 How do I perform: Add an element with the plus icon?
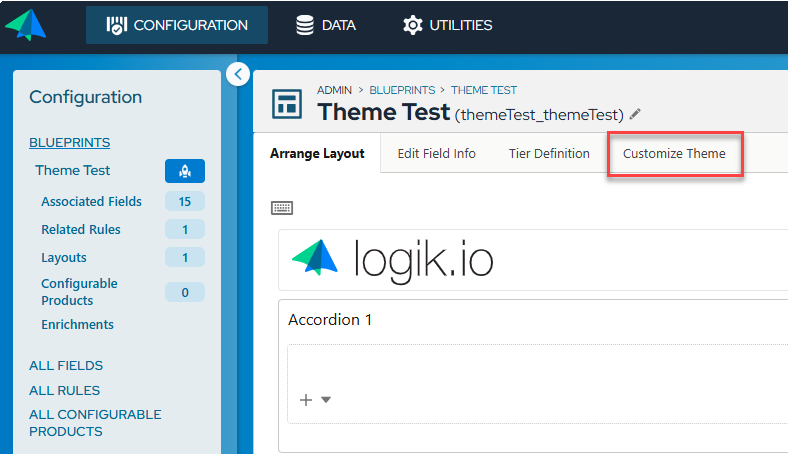tap(306, 400)
